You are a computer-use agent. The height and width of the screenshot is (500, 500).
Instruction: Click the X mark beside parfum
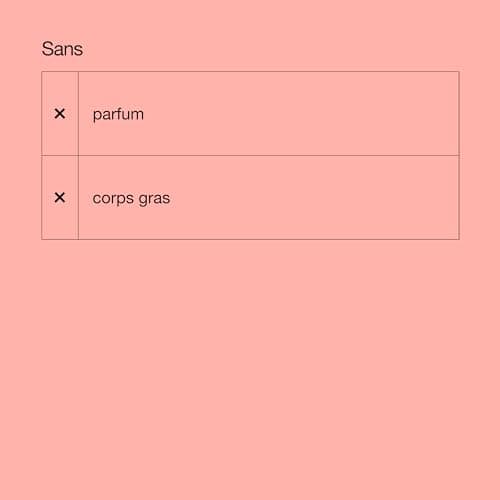[x=60, y=114]
